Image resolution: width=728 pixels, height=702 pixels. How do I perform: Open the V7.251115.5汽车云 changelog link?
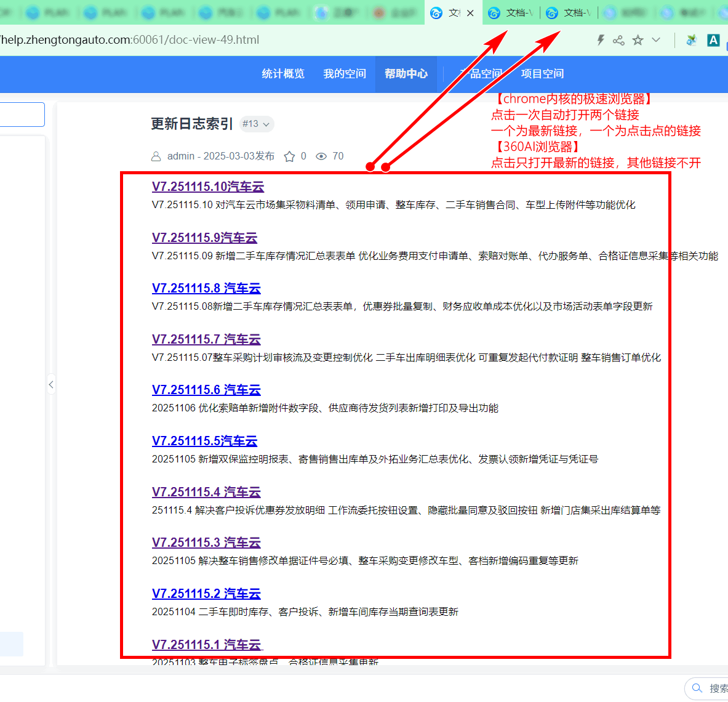pos(204,441)
